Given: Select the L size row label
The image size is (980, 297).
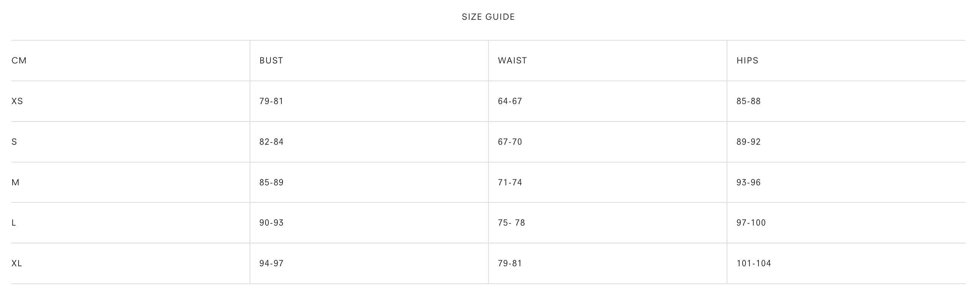Looking at the screenshot, I should click(x=14, y=223).
